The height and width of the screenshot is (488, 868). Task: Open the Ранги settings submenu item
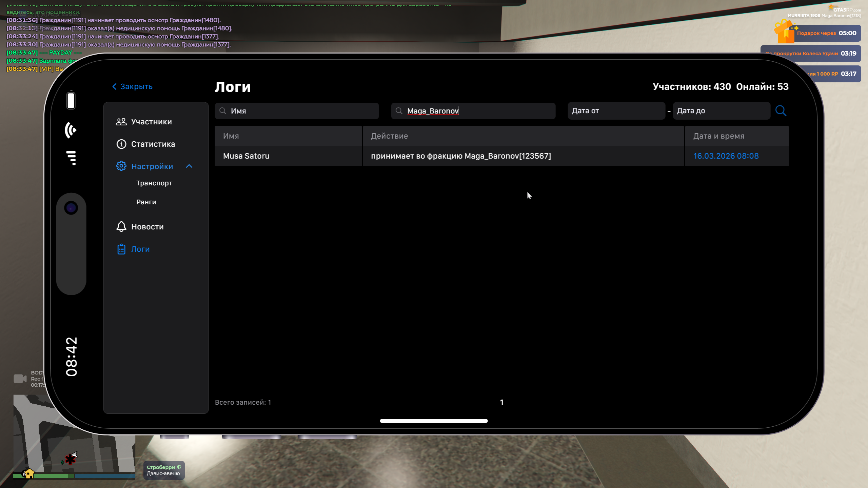point(146,202)
